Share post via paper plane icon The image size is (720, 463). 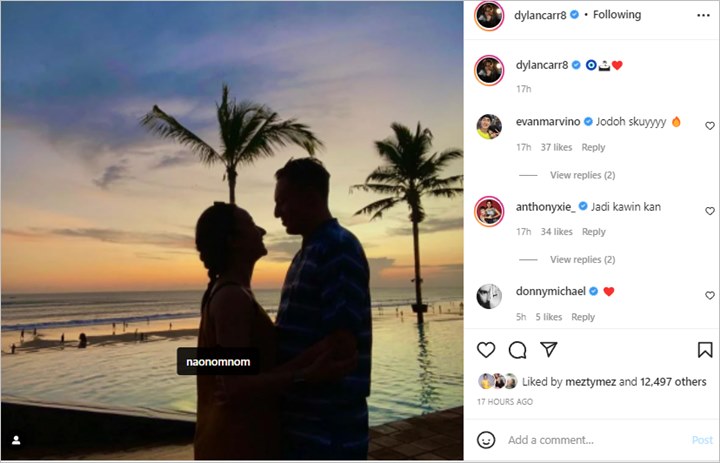click(549, 350)
